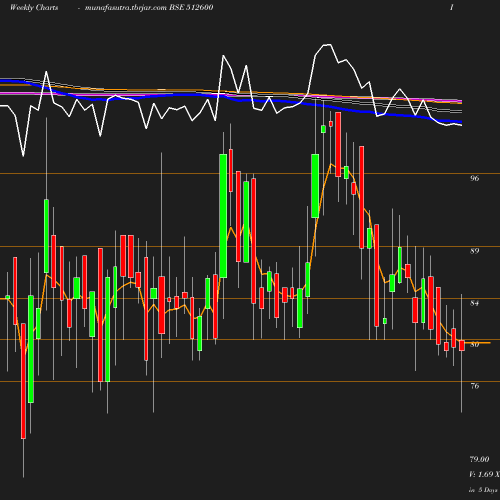
Task: Click the "80" price axis label
Action: pyautogui.click(x=474, y=344)
